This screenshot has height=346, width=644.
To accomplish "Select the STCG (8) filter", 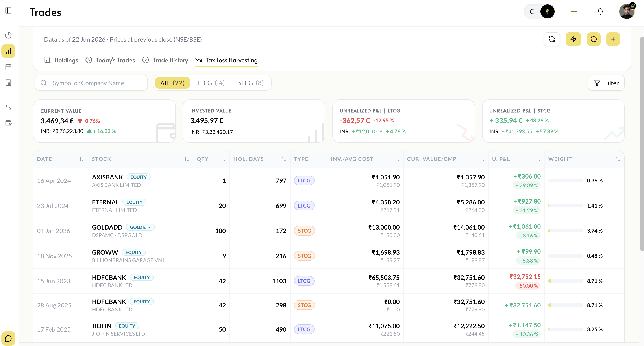I will tap(251, 83).
